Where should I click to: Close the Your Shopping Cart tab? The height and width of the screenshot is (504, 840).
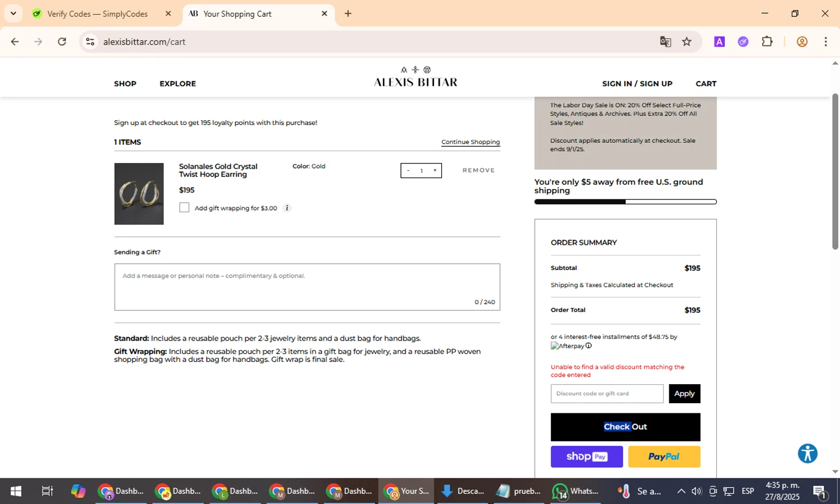[324, 13]
